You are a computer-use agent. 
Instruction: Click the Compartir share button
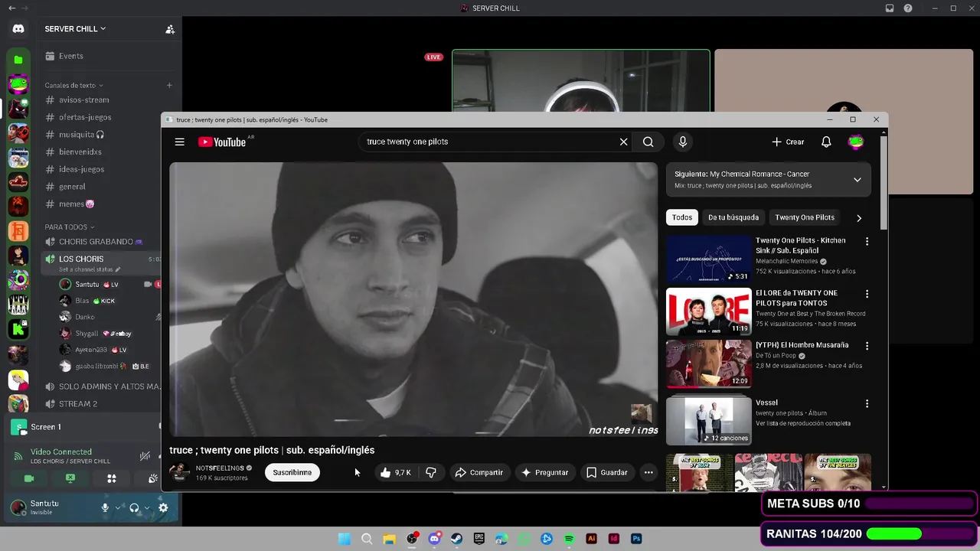click(x=479, y=472)
